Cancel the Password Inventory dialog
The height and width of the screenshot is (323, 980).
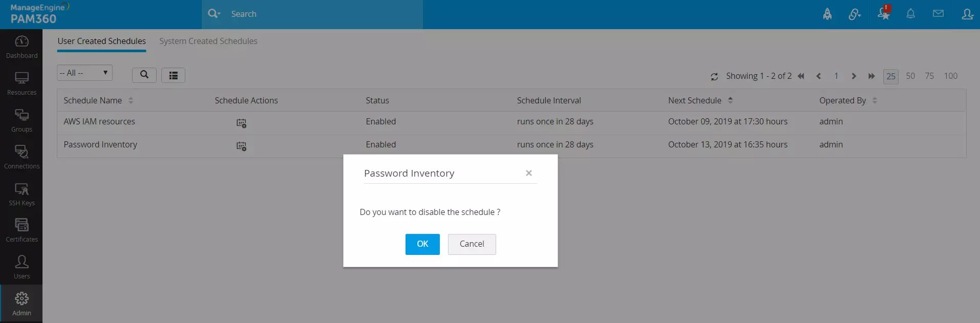[471, 244]
